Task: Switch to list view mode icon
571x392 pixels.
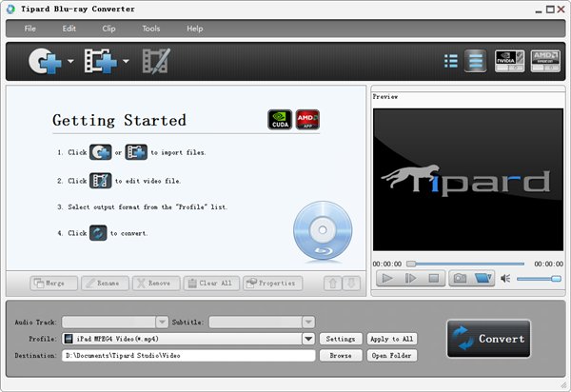Action: [x=451, y=61]
